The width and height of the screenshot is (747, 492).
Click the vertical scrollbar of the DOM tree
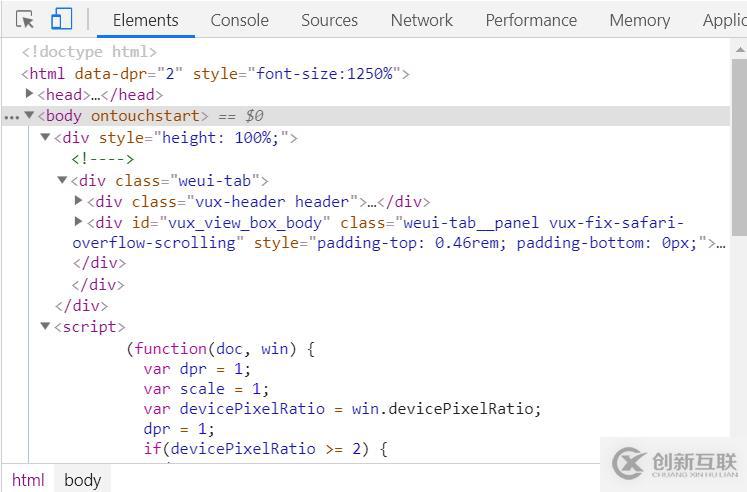click(x=739, y=130)
